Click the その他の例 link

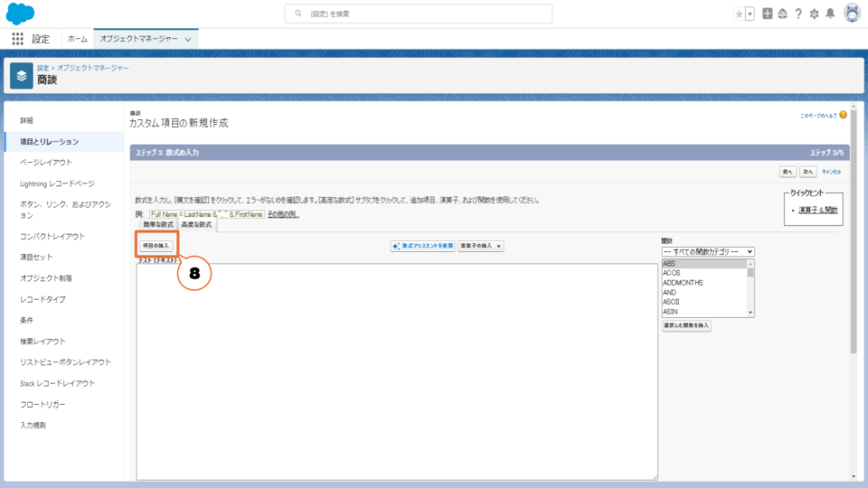[283, 214]
